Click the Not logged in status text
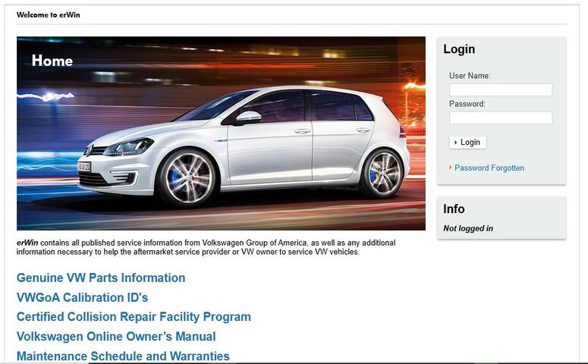Image resolution: width=588 pixels, height=364 pixels. [x=468, y=228]
